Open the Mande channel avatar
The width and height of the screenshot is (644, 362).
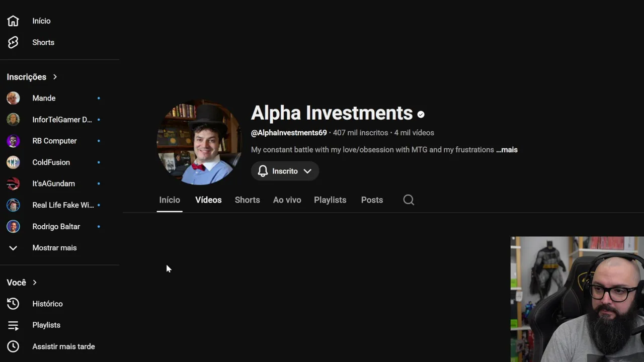click(x=13, y=98)
